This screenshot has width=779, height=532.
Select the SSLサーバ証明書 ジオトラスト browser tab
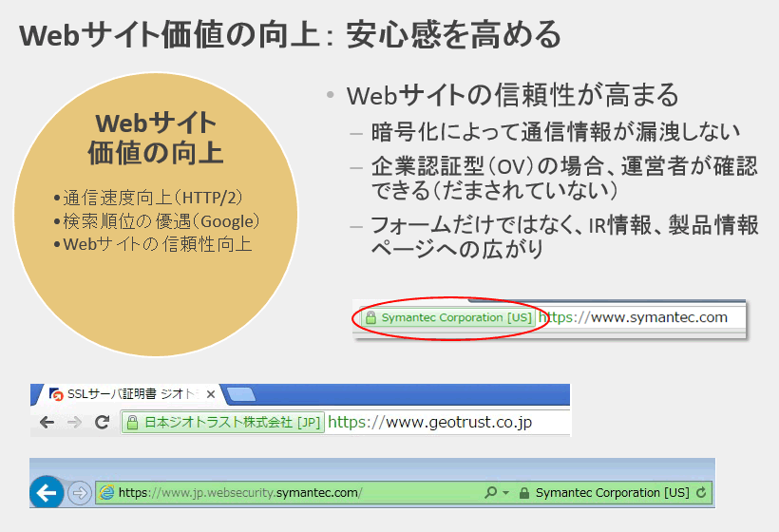coord(131,394)
